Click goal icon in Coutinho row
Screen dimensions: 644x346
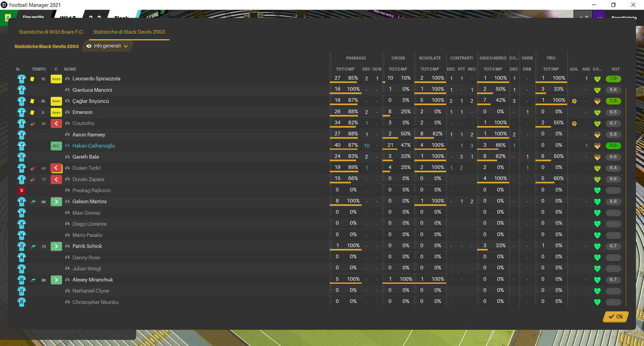tap(574, 123)
